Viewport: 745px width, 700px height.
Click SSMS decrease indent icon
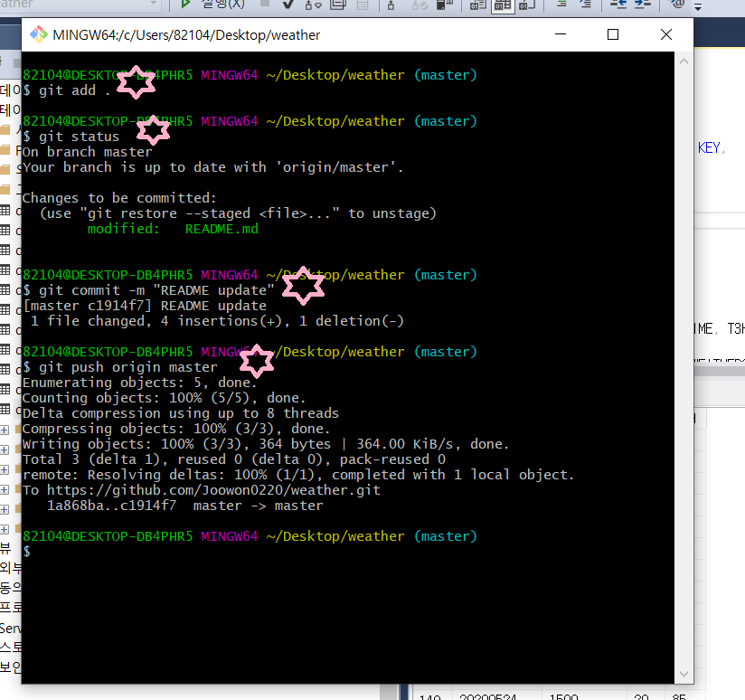click(x=618, y=4)
